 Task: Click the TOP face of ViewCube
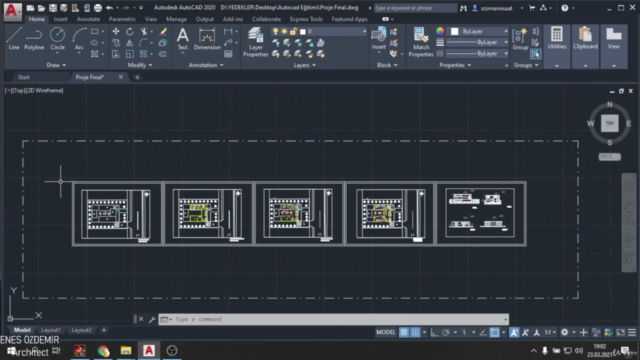pyautogui.click(x=609, y=123)
